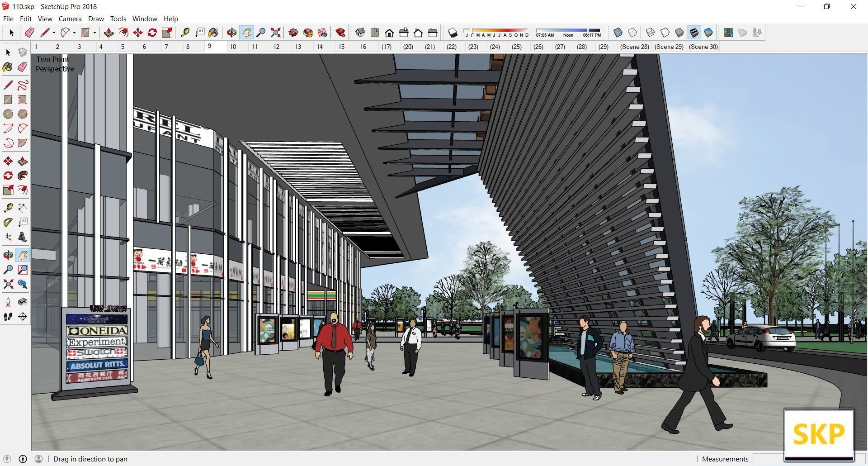Select the Zoom Window tool in left toolbar

coord(22,270)
